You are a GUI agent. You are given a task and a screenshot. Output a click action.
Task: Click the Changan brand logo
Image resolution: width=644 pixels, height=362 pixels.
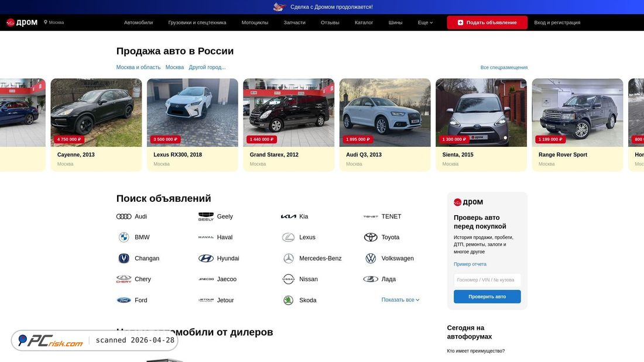[124, 258]
